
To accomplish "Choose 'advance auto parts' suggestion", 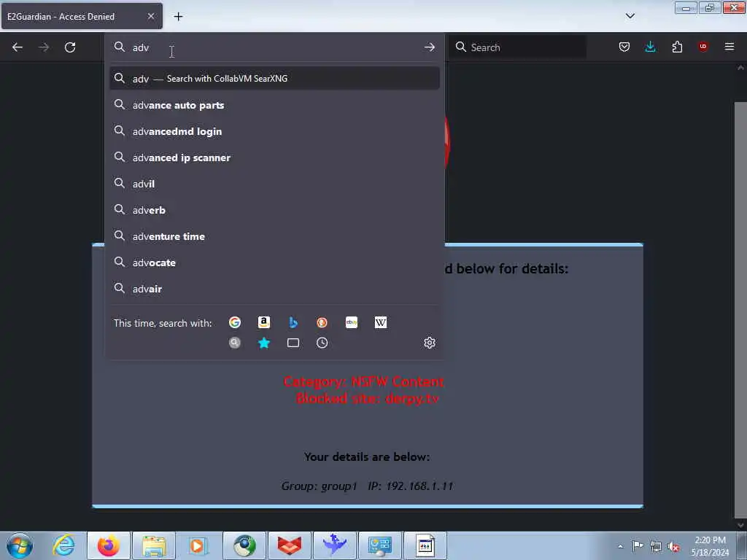I will (x=274, y=105).
